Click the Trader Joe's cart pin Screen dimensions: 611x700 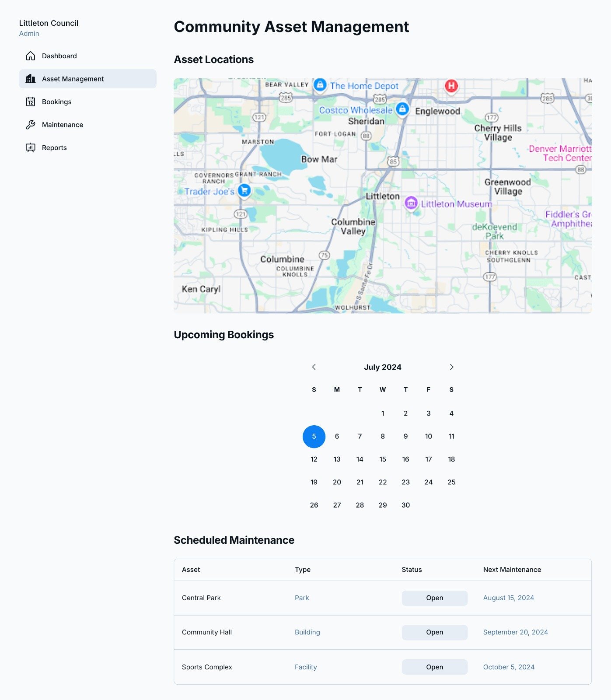pos(244,190)
